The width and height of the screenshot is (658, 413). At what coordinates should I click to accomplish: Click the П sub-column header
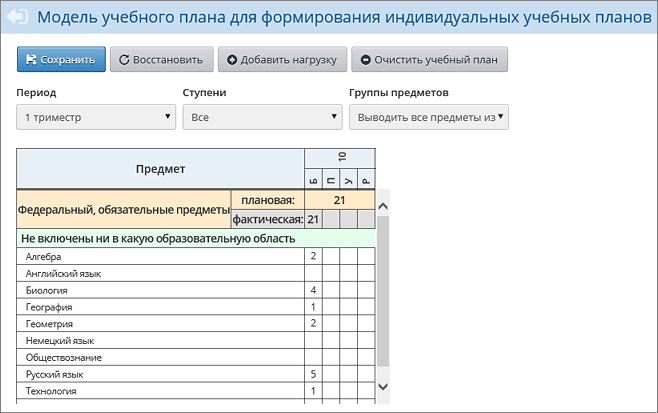click(331, 179)
